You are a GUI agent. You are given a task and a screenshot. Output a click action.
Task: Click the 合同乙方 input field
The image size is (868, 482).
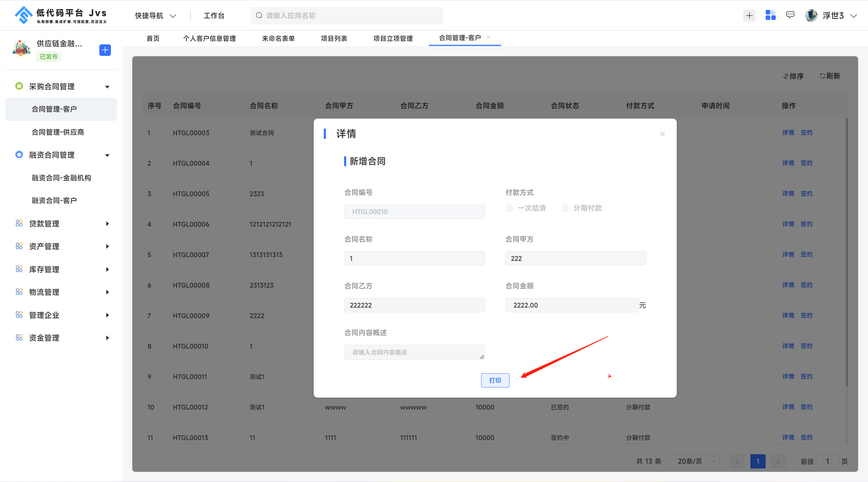(x=414, y=305)
